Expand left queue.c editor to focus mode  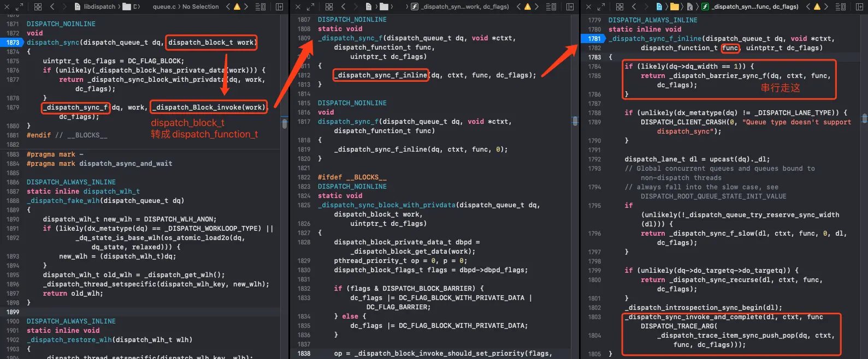(x=19, y=7)
